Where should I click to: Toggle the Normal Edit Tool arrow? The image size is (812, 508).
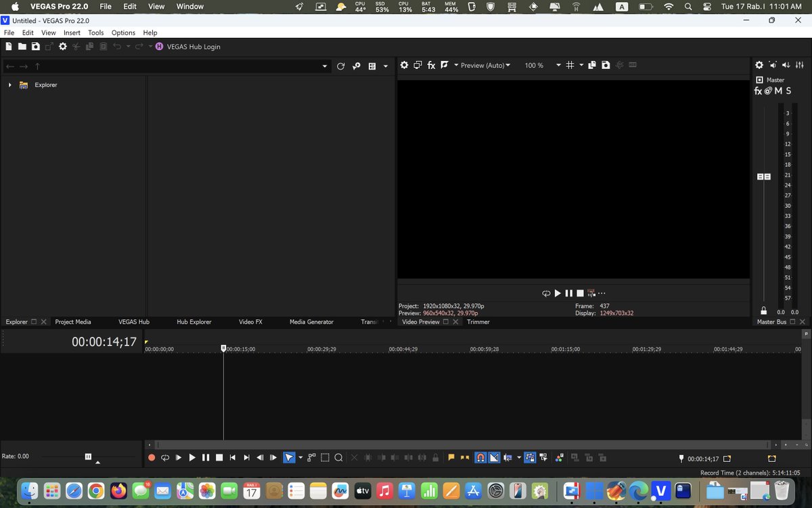tap(289, 458)
